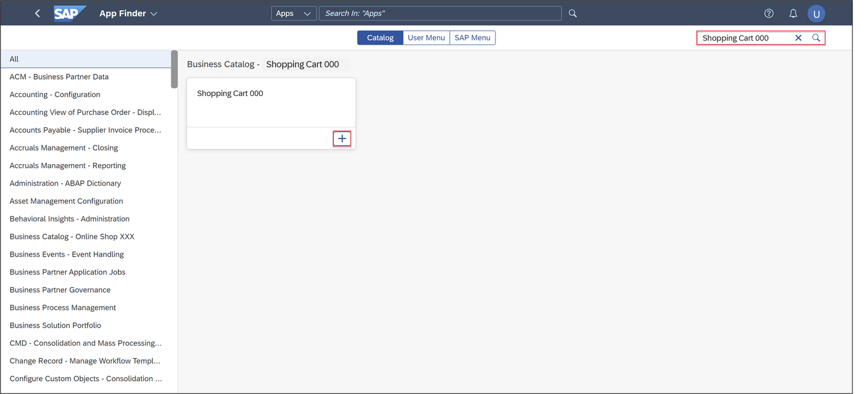Select Accruals Management - Closing
Screen dimensions: 868x394
[x=86, y=148]
